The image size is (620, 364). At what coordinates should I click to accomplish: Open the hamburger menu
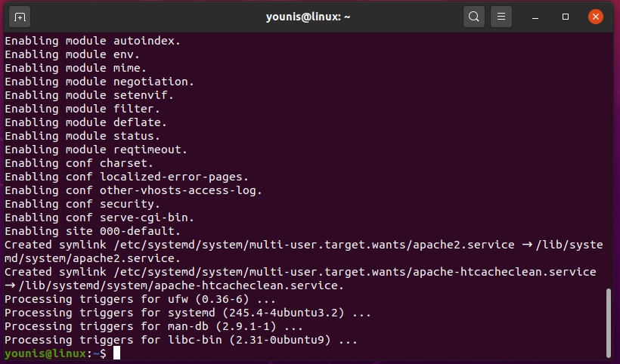pyautogui.click(x=501, y=17)
